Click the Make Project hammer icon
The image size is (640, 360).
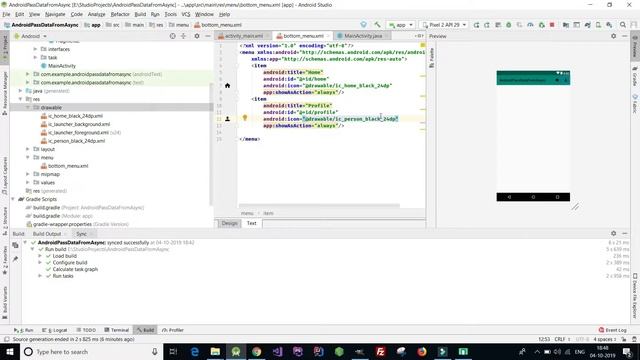378,24
